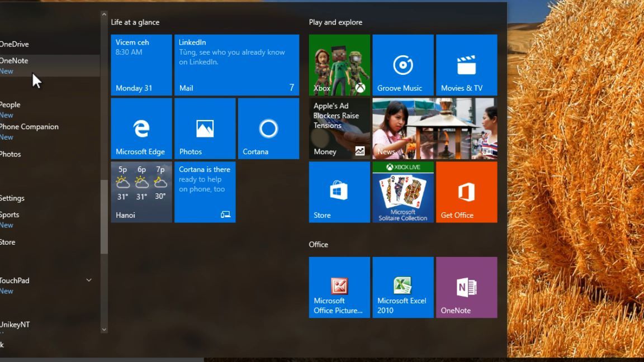The image size is (644, 362).
Task: Click the app list scrollbar down arrow
Action: click(x=104, y=329)
